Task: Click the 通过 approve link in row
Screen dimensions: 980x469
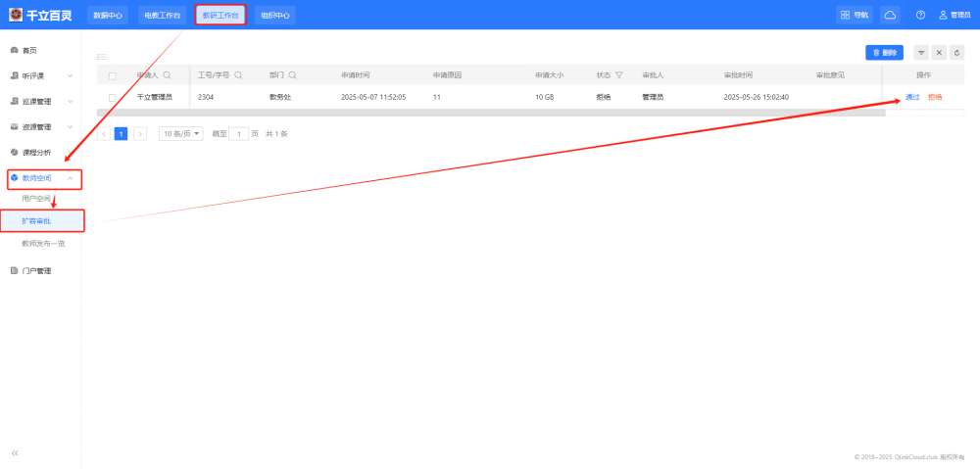Action: click(x=912, y=97)
